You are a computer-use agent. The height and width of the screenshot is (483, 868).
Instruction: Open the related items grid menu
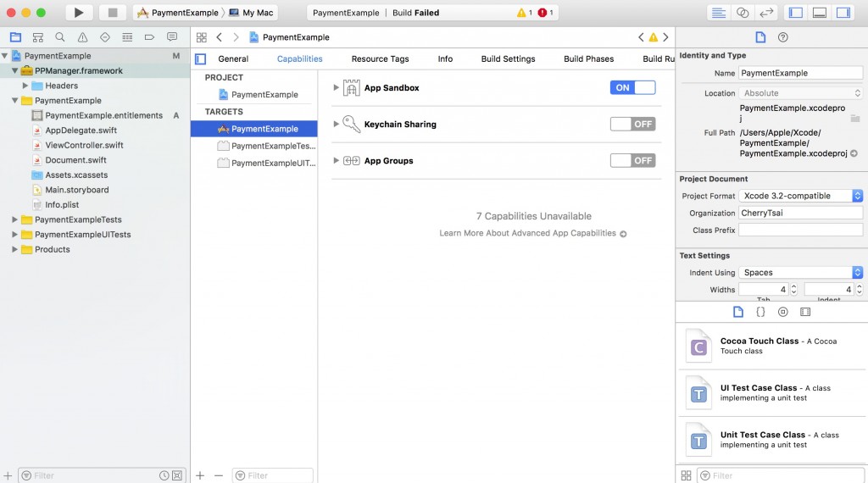click(x=202, y=37)
